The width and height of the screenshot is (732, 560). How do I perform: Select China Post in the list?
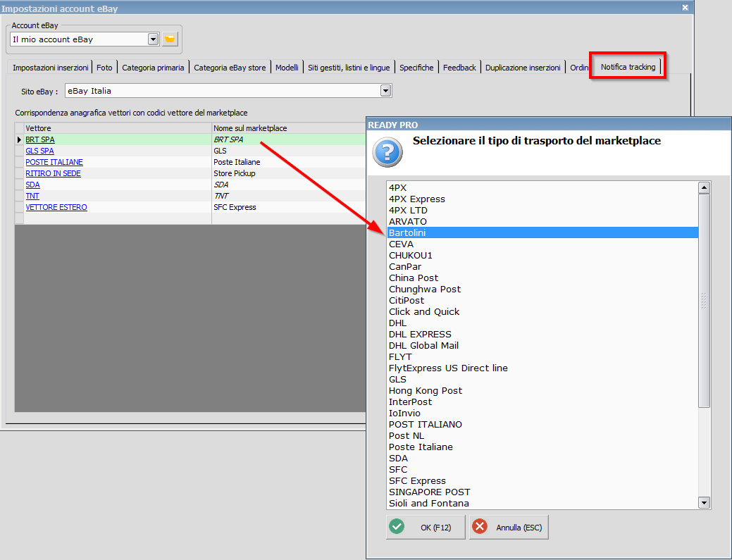coord(542,278)
